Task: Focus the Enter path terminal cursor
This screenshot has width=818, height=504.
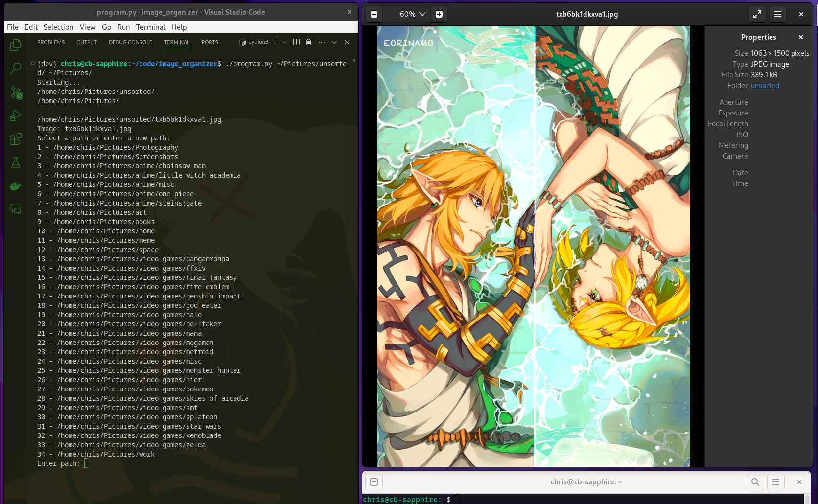Action: pos(86,463)
